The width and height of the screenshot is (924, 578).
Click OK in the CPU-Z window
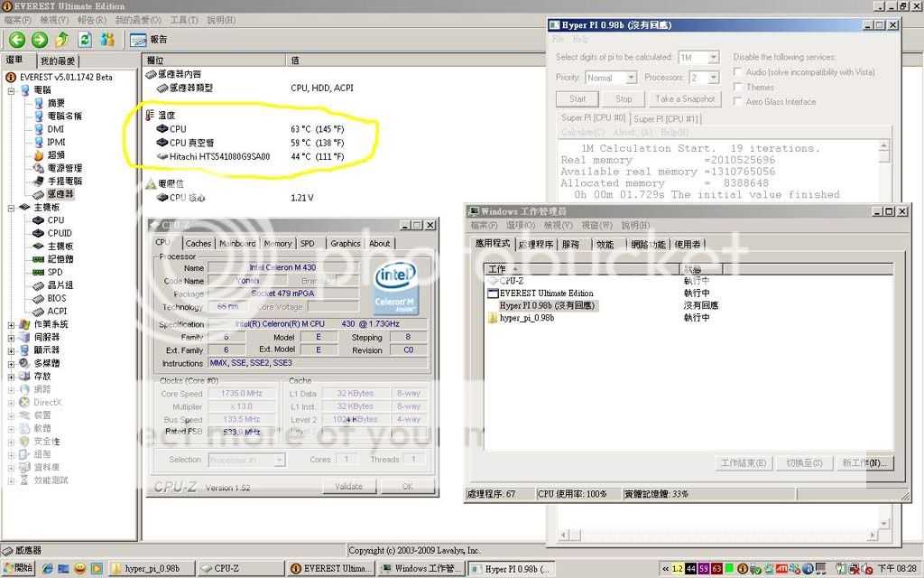(x=407, y=487)
